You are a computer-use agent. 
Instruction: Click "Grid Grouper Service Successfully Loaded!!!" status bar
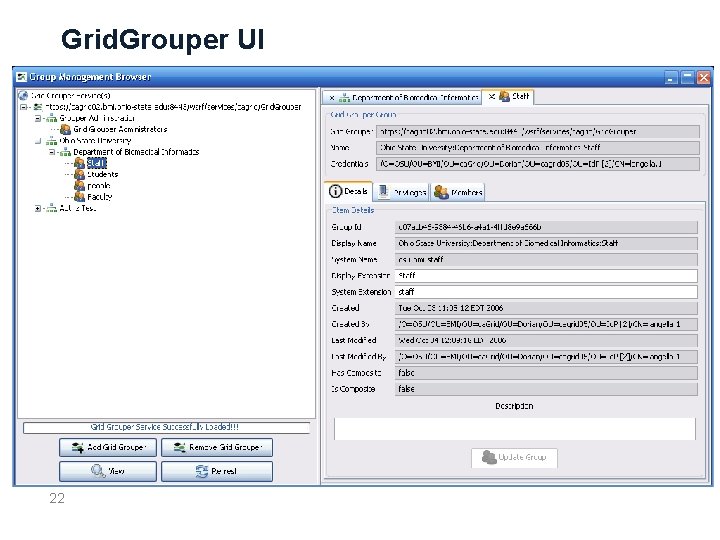(x=166, y=427)
